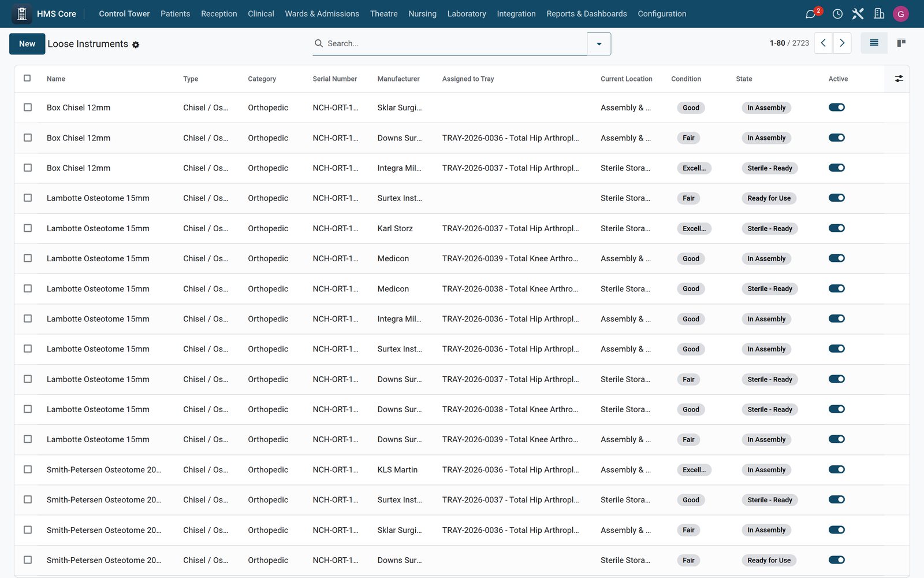This screenshot has width=924, height=578.
Task: Open the activities clock icon
Action: coord(837,14)
